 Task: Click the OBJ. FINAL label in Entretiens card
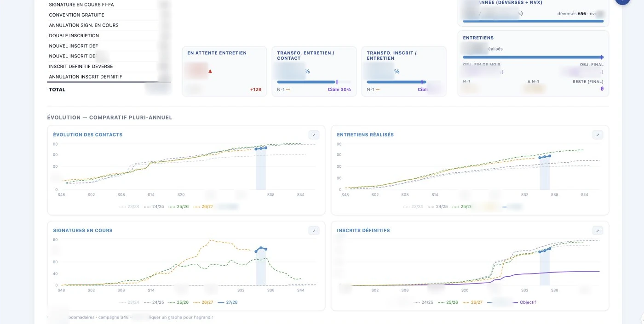[592, 65]
